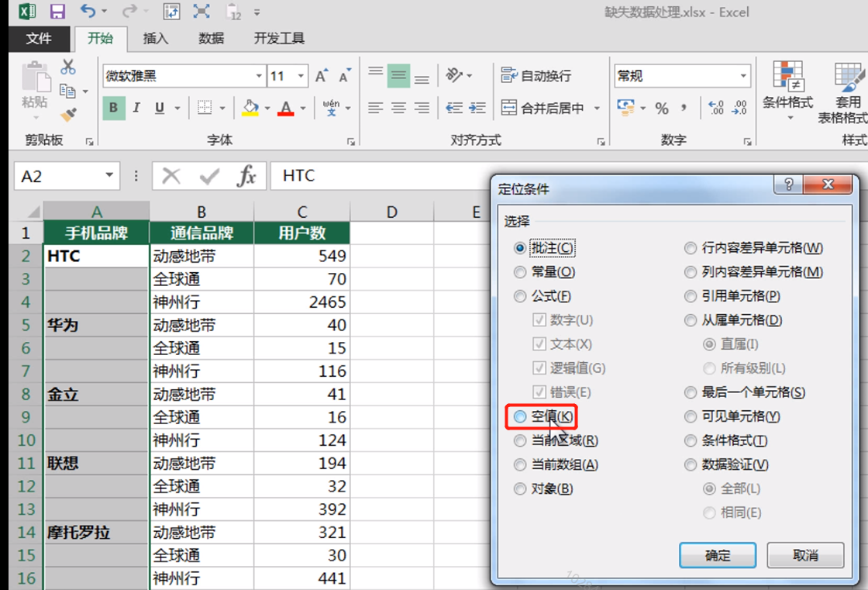Click the insert function fx icon
Viewport: 868px width, 590px height.
tap(246, 176)
